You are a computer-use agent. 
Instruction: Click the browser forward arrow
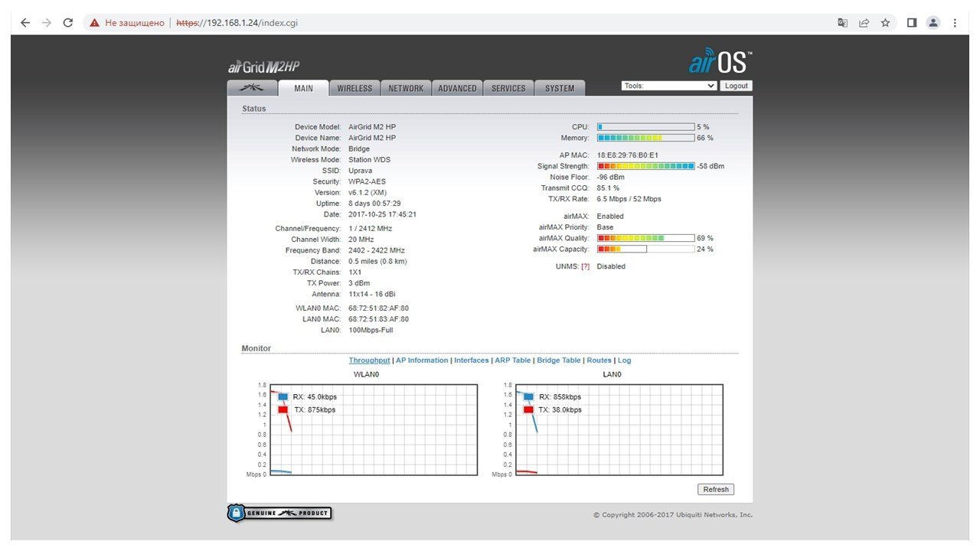[47, 23]
